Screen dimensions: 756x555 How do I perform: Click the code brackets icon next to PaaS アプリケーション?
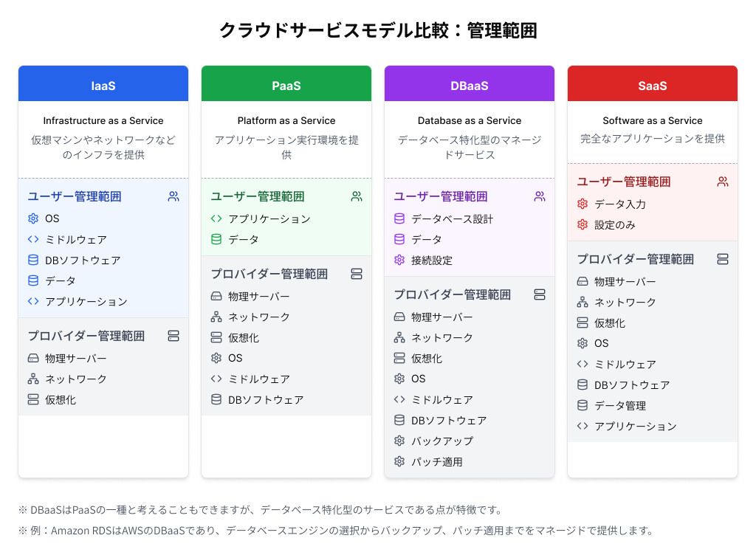point(216,218)
